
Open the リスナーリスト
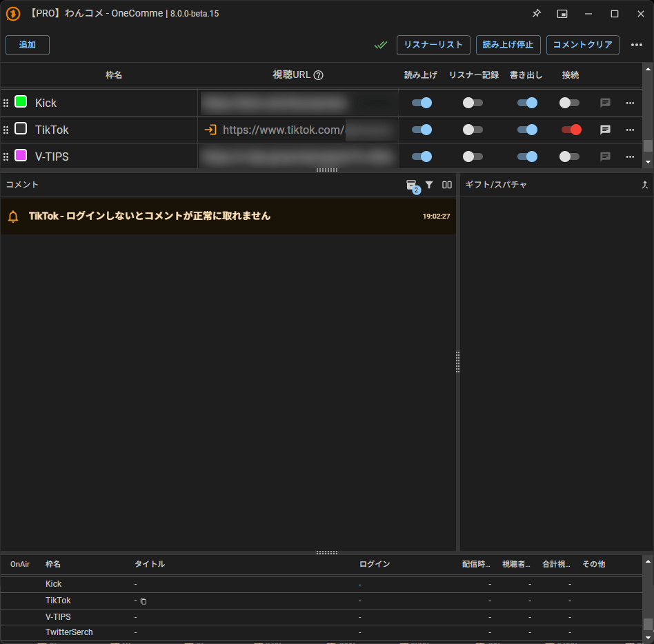[433, 45]
